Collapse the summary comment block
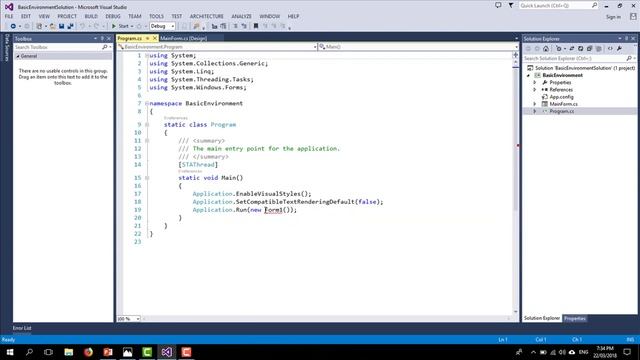The height and width of the screenshot is (360, 640). click(147, 141)
